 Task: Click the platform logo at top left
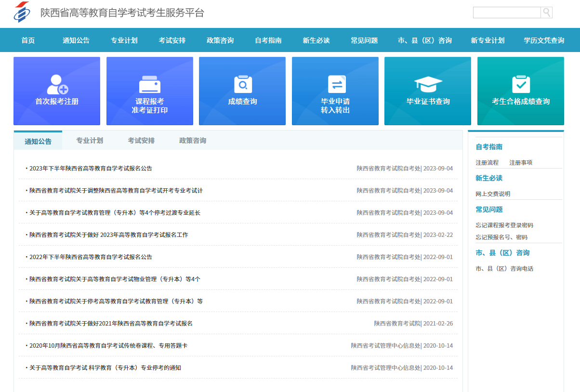22,13
